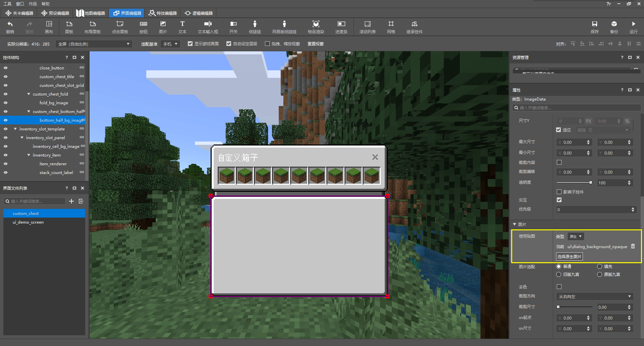Click the import icon in UI file list
Image resolution: width=644 pixels, height=346 pixels.
point(81,201)
